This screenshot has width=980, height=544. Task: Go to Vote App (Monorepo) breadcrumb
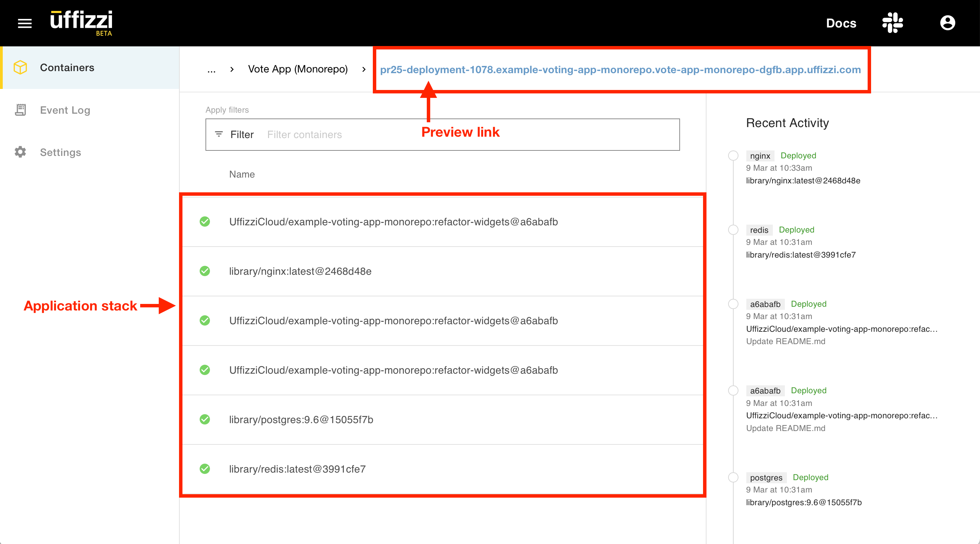point(298,69)
